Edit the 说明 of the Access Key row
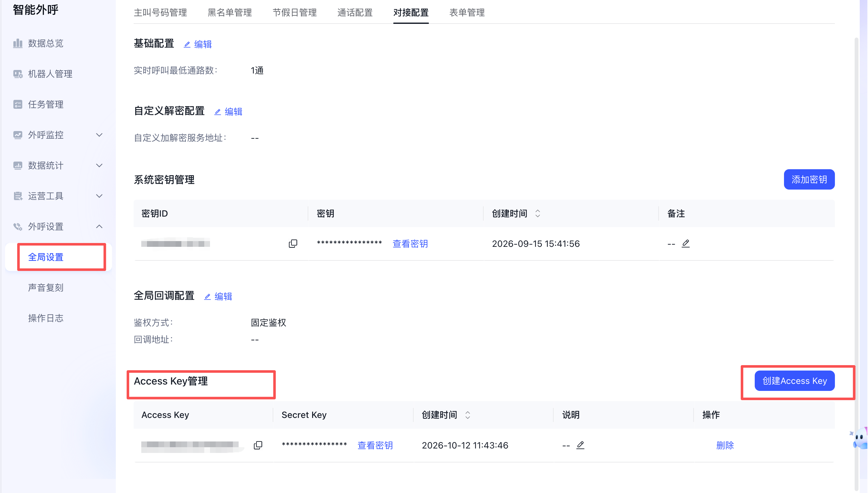This screenshot has height=493, width=868. [580, 445]
